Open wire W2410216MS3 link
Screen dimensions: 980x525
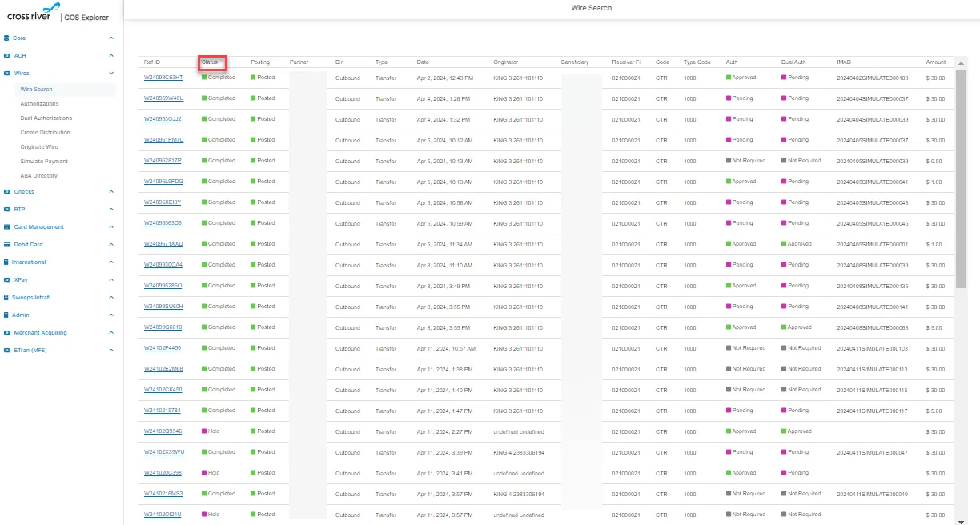click(x=163, y=494)
